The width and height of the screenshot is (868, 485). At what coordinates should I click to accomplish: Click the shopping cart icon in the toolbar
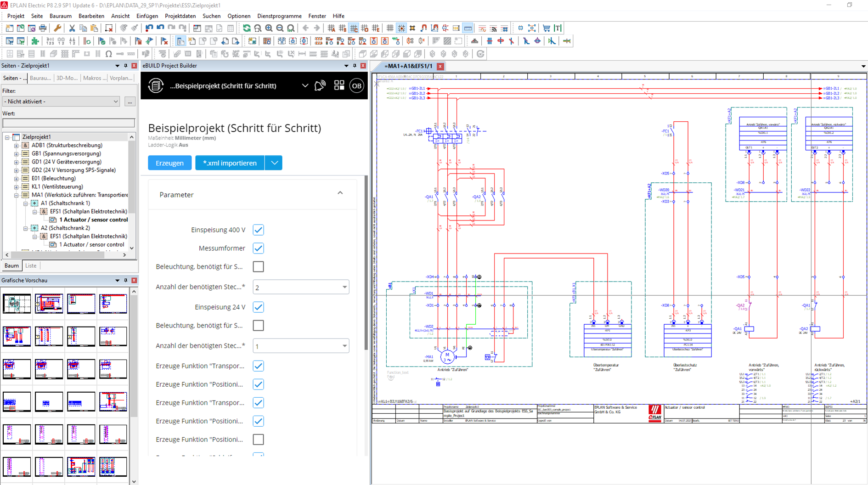pyautogui.click(x=546, y=28)
